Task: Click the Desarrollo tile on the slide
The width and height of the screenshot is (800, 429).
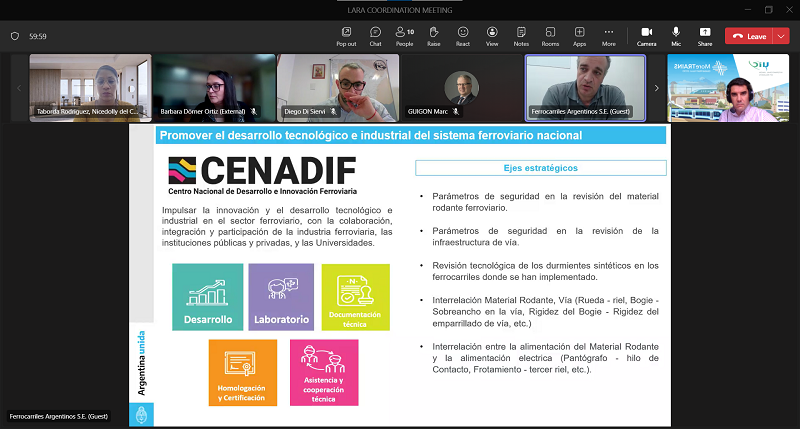Action: pyautogui.click(x=208, y=297)
